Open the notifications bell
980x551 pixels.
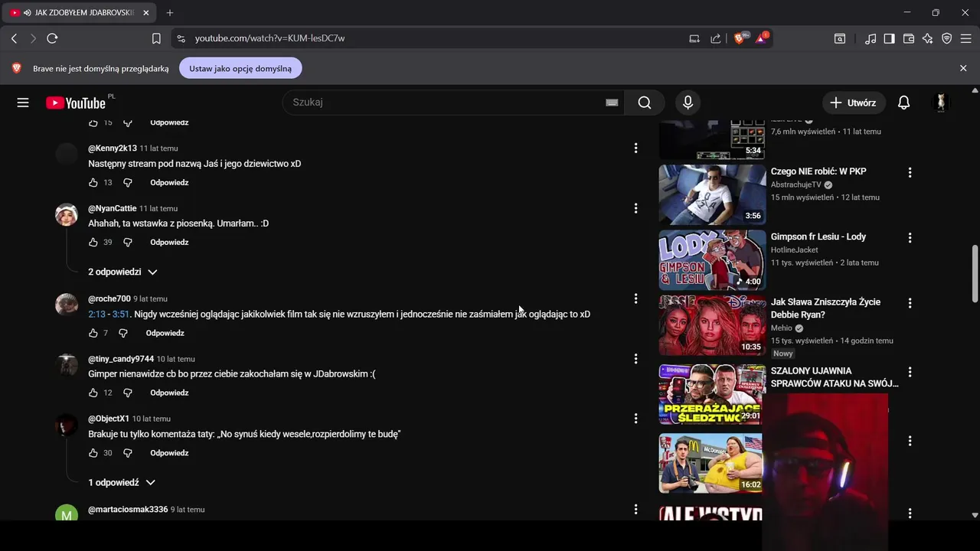903,103
